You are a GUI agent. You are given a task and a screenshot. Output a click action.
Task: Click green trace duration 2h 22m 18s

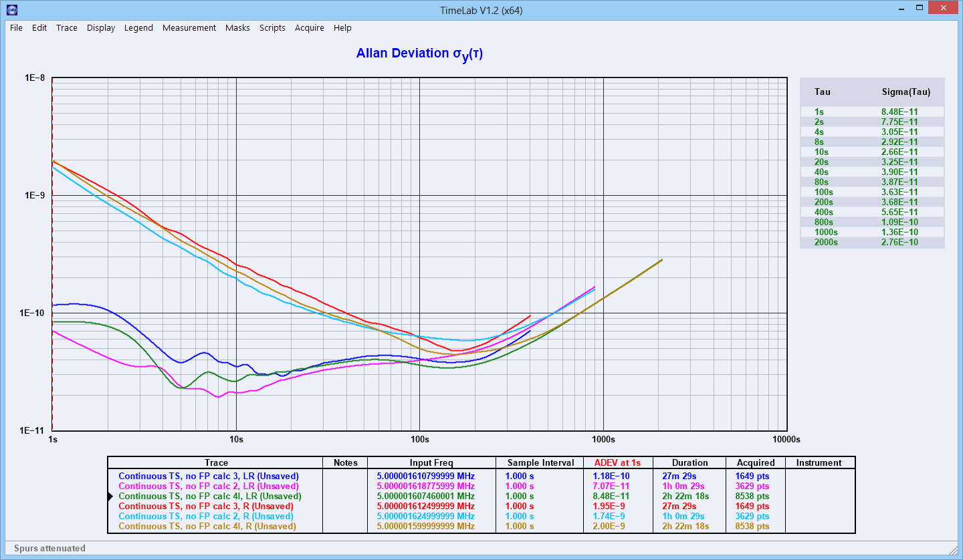(x=685, y=497)
